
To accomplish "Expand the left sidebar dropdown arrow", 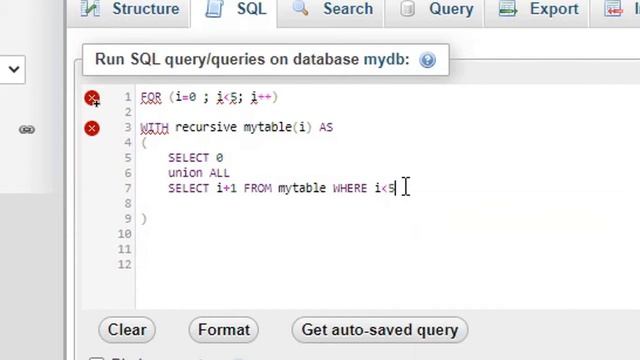I will tap(14, 69).
